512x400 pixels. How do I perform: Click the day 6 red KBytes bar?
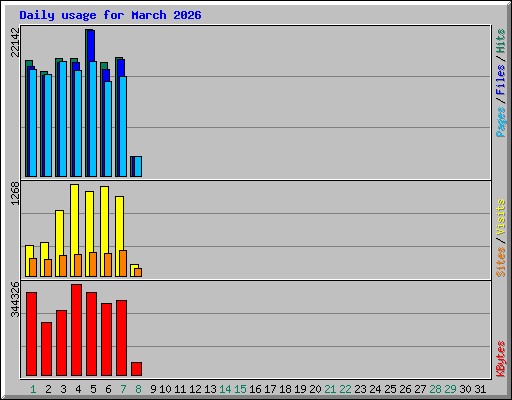coord(106,340)
